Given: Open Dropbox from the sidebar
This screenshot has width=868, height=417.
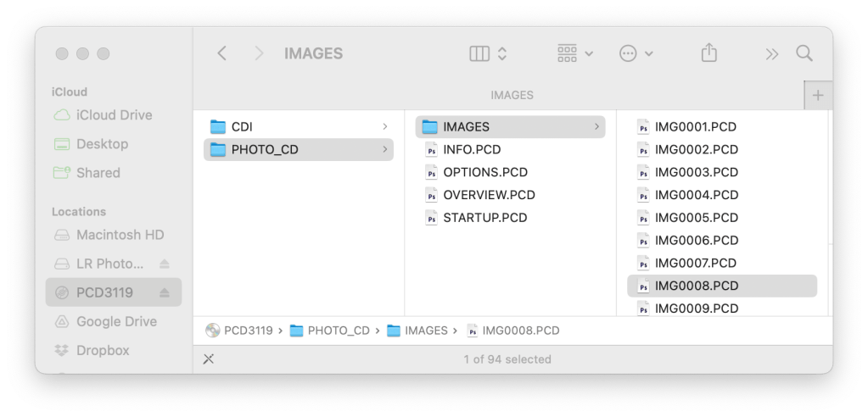Looking at the screenshot, I should (x=103, y=351).
